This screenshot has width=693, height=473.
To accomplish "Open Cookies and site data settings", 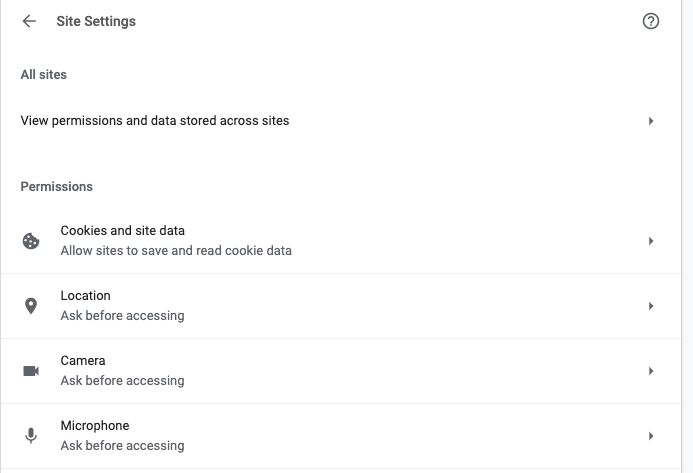I will click(x=122, y=231).
